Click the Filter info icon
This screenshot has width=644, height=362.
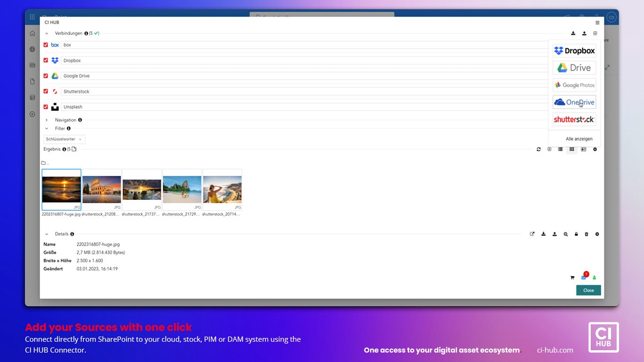pyautogui.click(x=69, y=129)
